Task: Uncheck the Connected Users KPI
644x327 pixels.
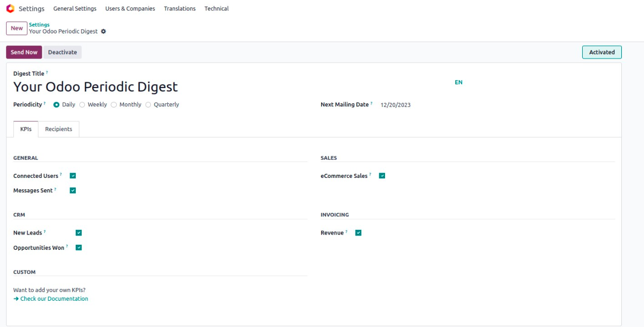Action: tap(73, 176)
